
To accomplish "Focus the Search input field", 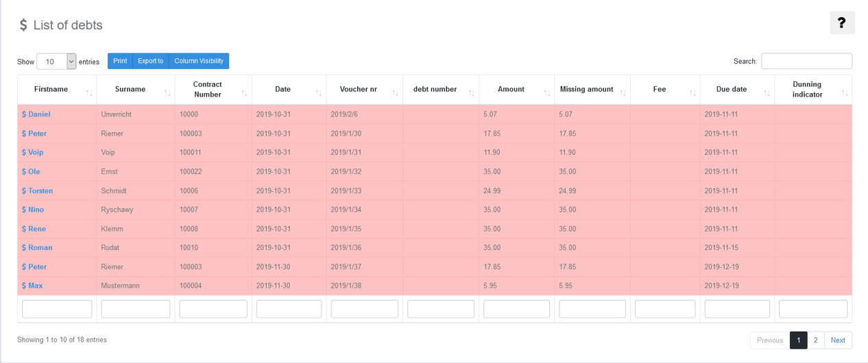I will [806, 61].
